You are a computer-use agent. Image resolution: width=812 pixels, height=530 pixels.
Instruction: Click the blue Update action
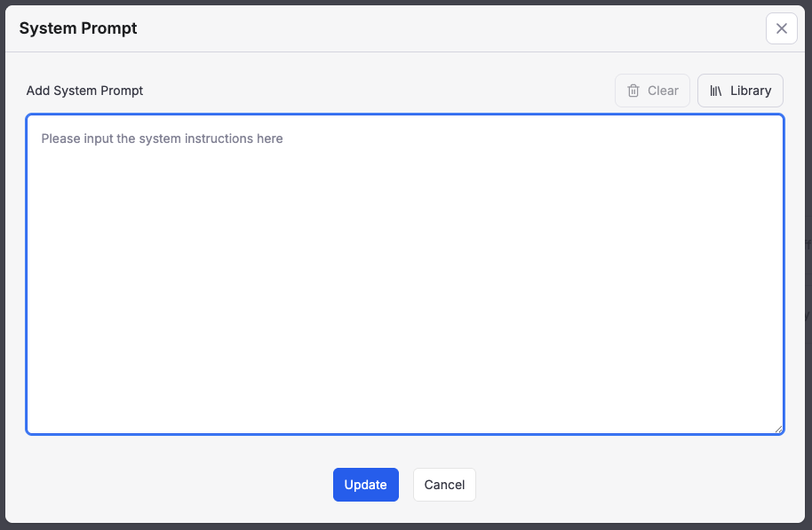[x=365, y=484]
